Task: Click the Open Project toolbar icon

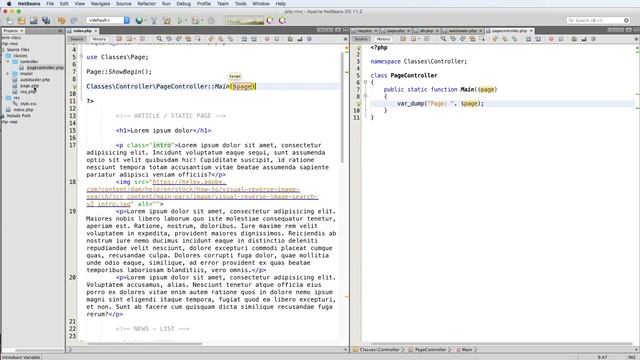Action: coord(33,20)
